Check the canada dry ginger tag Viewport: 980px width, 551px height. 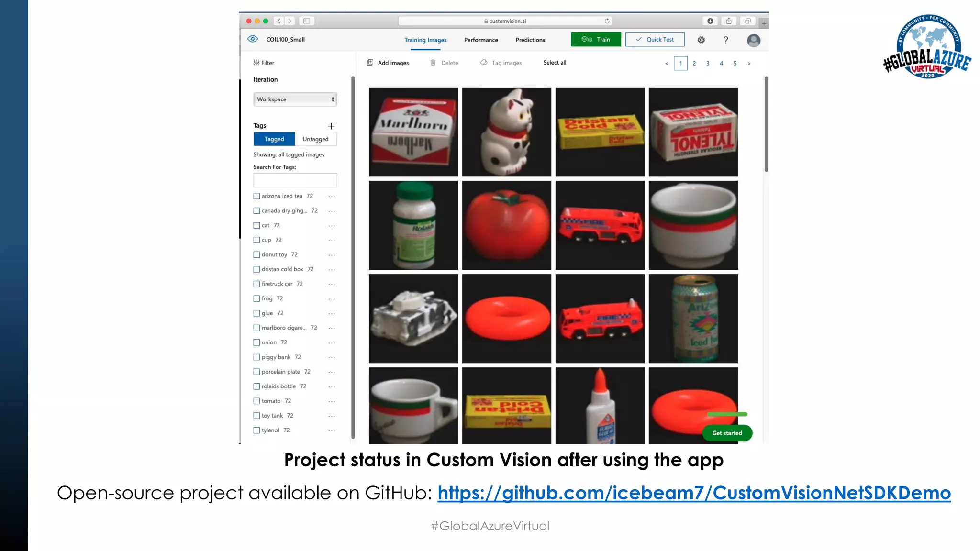[256, 210]
